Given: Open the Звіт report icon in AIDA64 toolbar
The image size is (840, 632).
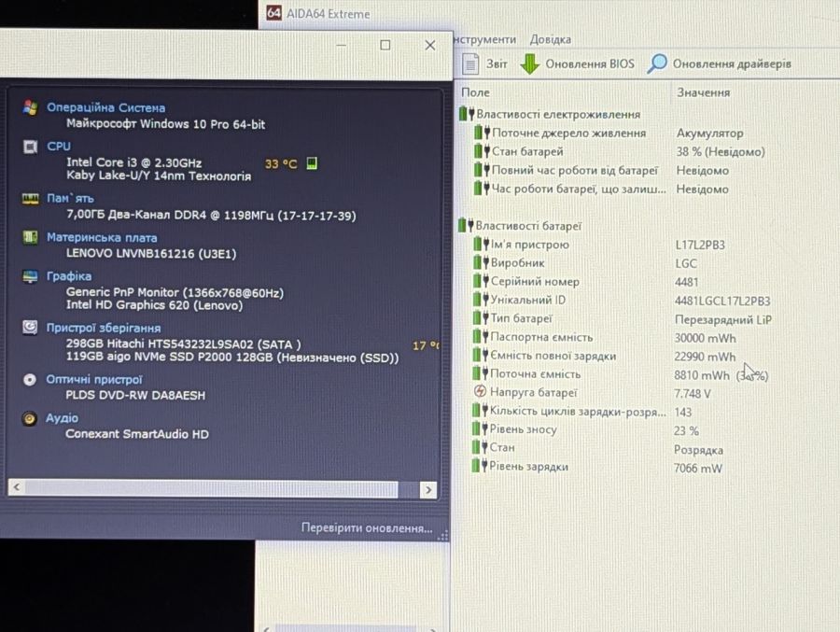Looking at the screenshot, I should click(x=470, y=63).
